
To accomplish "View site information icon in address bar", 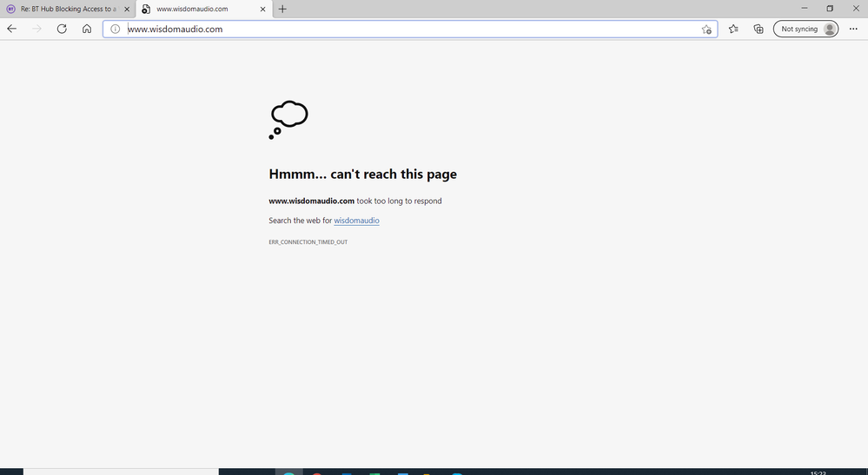I will point(116,30).
